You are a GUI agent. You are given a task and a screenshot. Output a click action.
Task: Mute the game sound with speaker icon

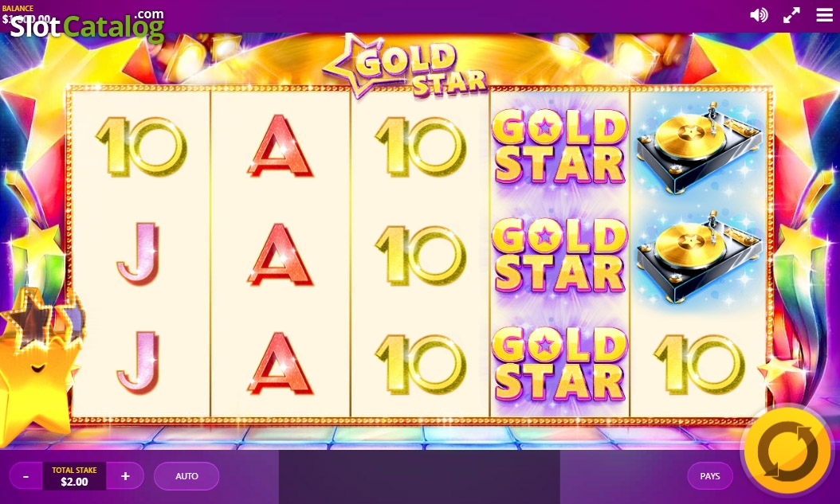pyautogui.click(x=759, y=15)
